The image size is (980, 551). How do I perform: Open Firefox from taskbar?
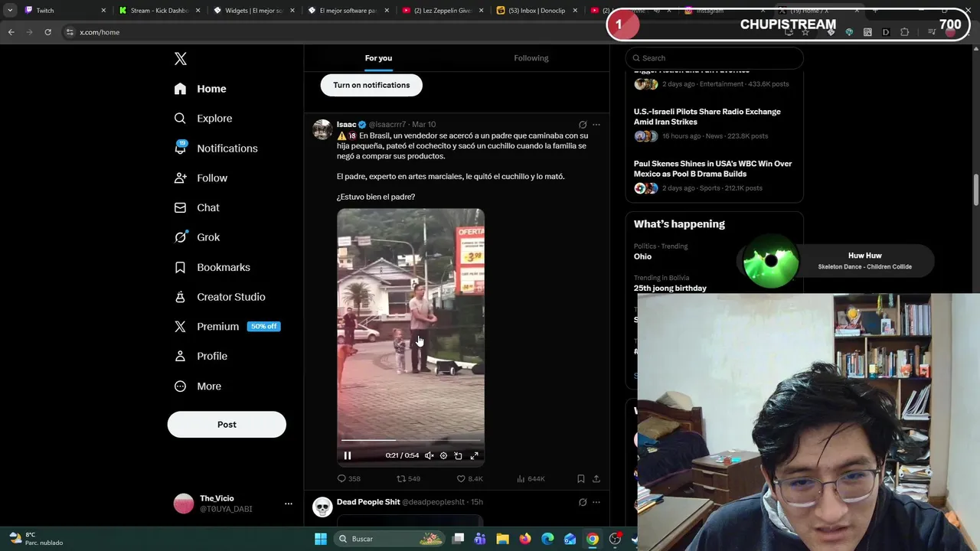(x=524, y=539)
